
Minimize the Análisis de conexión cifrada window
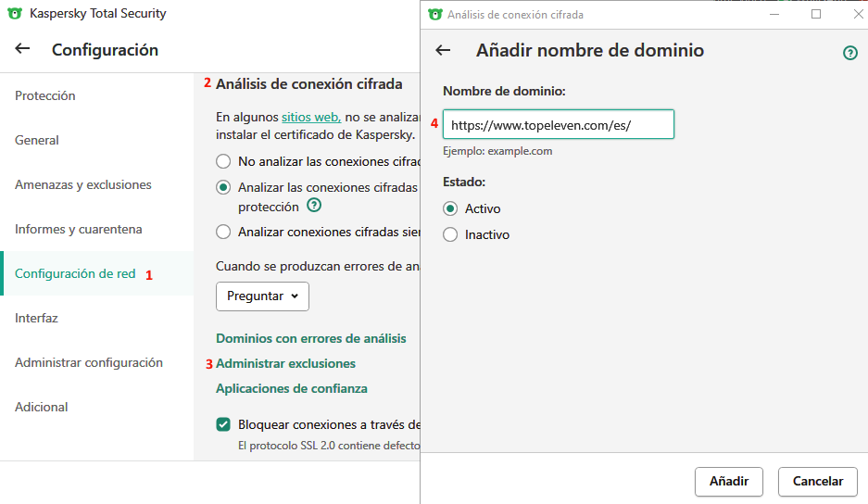click(774, 14)
